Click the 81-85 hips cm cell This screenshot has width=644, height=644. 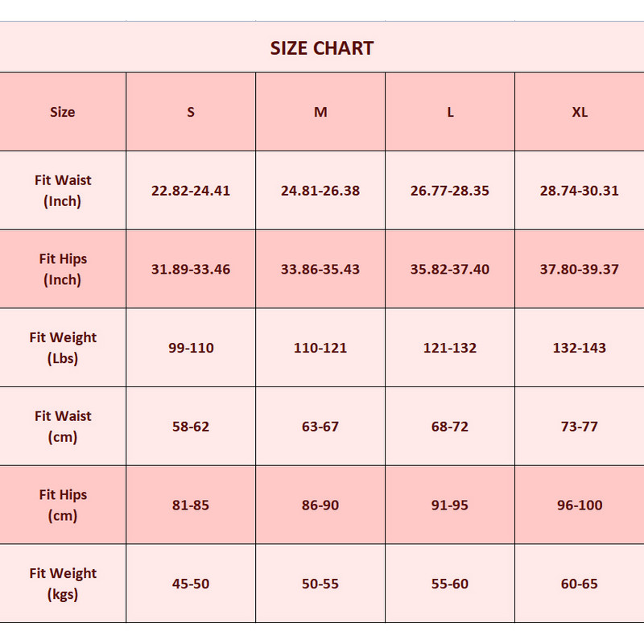191,505
